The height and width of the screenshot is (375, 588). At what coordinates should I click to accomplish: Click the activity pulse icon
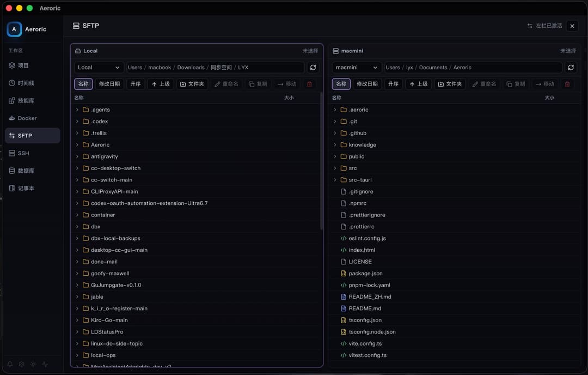[x=45, y=364]
